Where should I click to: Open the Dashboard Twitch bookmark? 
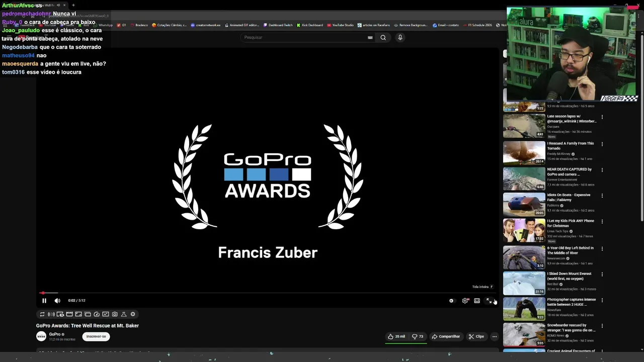coord(278,25)
